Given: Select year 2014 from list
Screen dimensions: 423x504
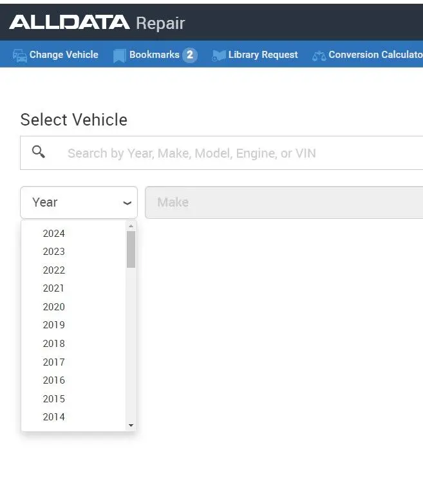Looking at the screenshot, I should pyautogui.click(x=73, y=416).
